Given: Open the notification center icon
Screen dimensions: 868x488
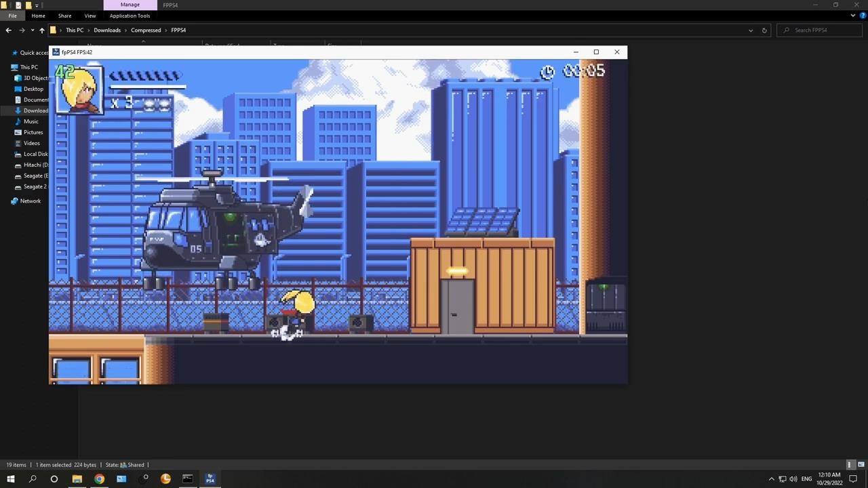Looking at the screenshot, I should (x=853, y=479).
